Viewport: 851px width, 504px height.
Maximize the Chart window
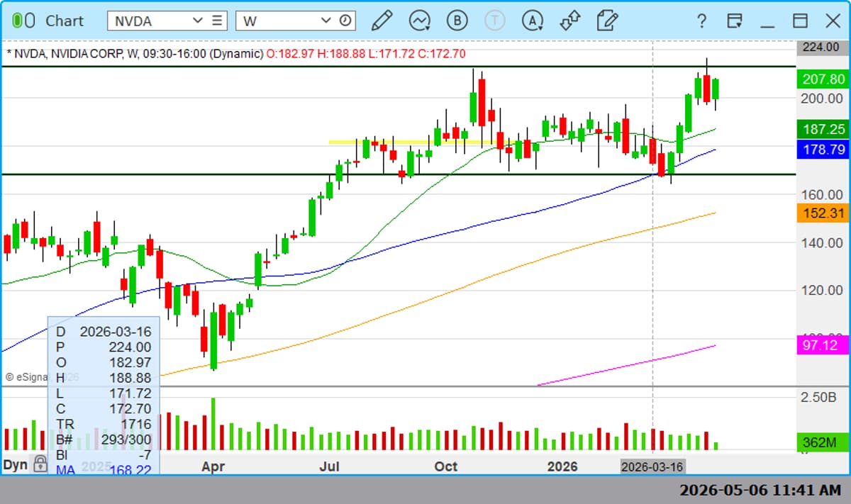coord(800,21)
